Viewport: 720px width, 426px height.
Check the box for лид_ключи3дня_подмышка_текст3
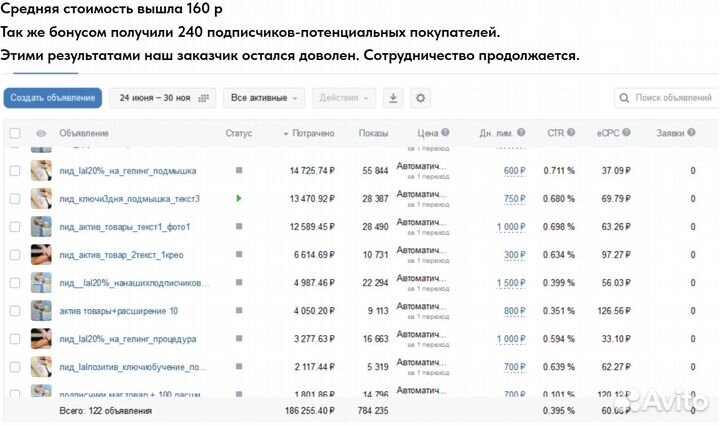click(x=15, y=199)
